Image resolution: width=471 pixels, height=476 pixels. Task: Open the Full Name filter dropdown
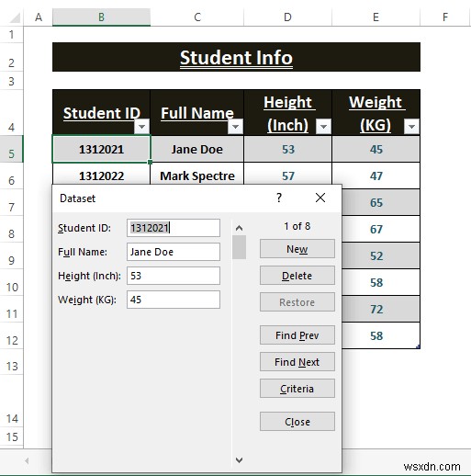(235, 127)
